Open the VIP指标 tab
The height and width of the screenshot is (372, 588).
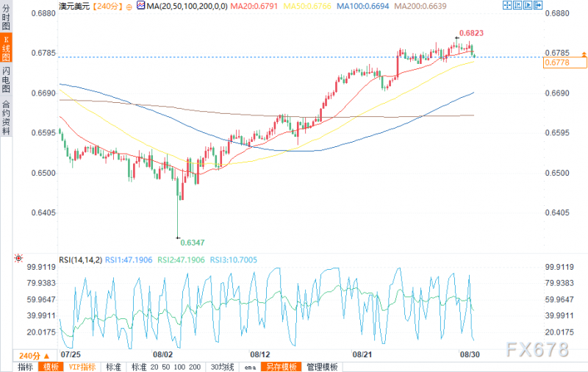(82, 367)
